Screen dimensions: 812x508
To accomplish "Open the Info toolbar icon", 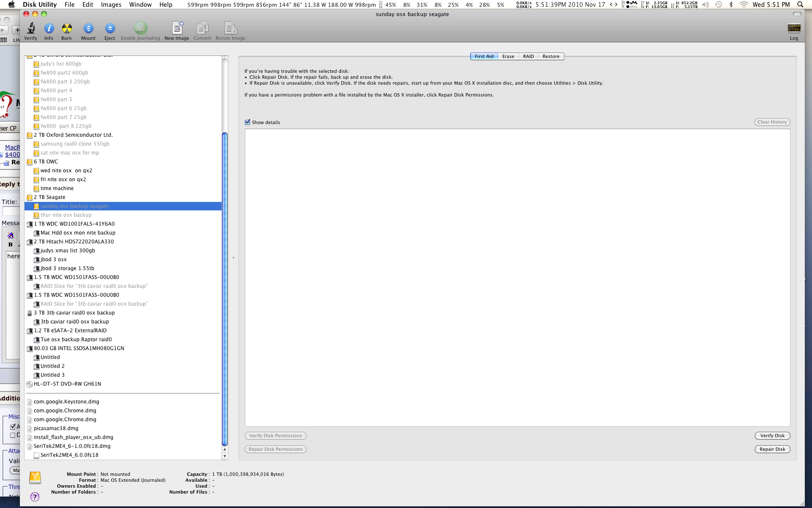I will (x=49, y=28).
